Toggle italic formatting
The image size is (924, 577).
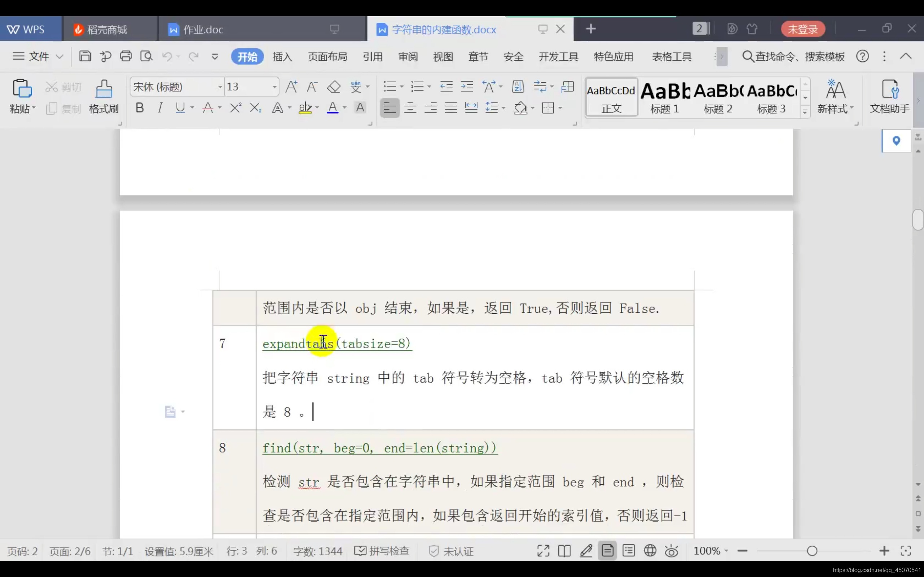(x=160, y=108)
